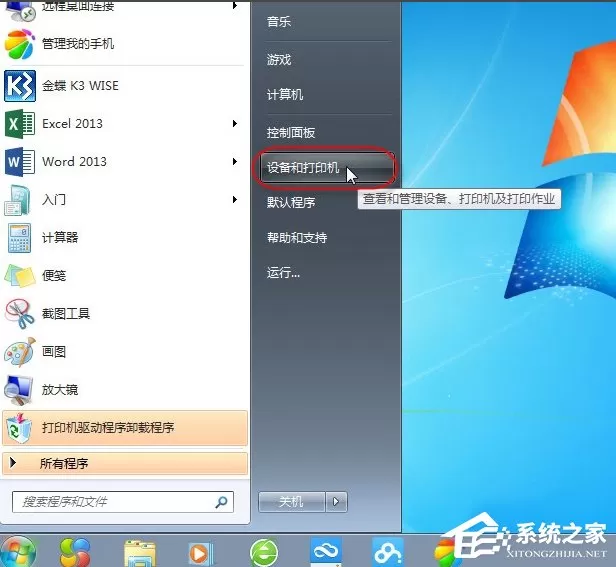
Task: Expand the Word 2013 jump list arrow
Action: 235,161
